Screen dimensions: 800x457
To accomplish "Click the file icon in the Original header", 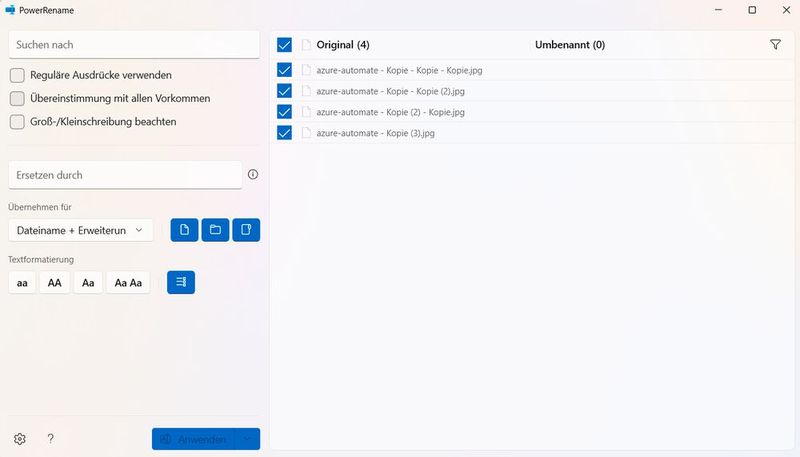I will 306,45.
